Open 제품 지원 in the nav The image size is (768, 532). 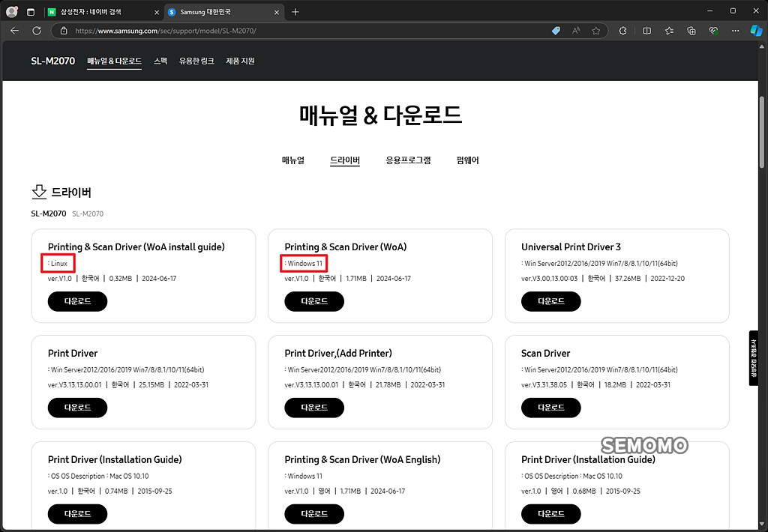[x=240, y=61]
